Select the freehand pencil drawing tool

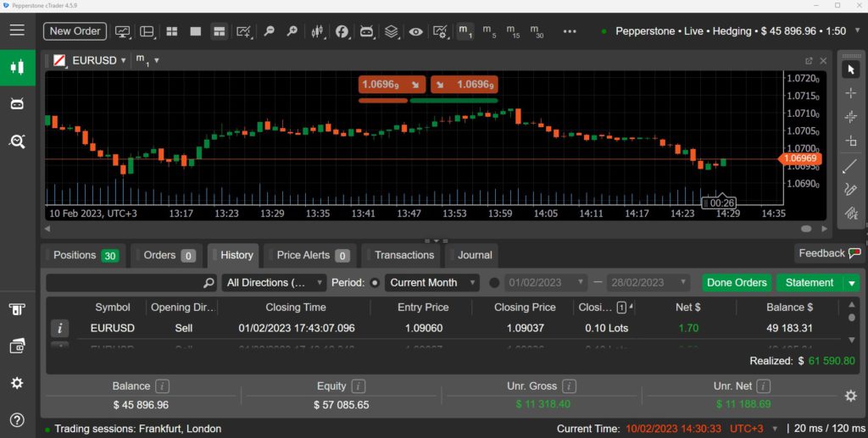tap(851, 189)
